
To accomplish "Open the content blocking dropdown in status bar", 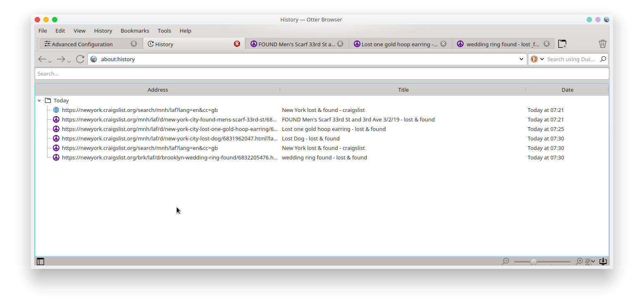I will (x=590, y=261).
